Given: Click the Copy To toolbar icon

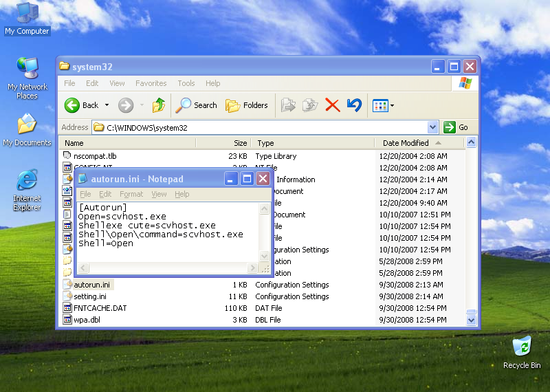Looking at the screenshot, I should [x=310, y=105].
